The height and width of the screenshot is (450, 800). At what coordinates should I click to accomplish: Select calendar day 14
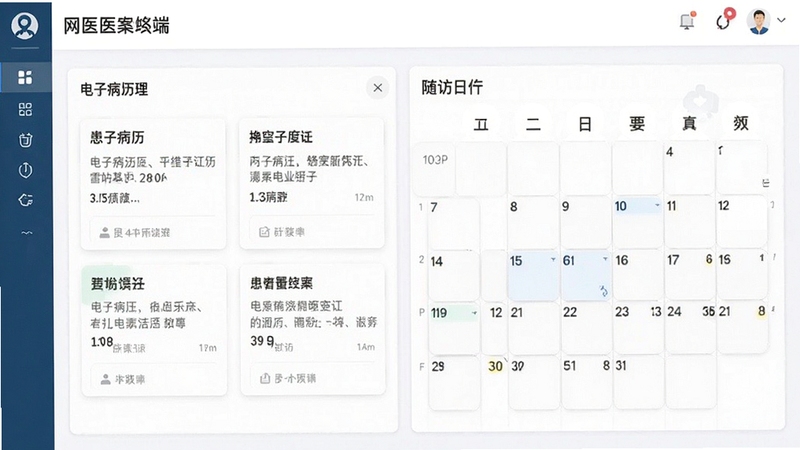[453, 276]
